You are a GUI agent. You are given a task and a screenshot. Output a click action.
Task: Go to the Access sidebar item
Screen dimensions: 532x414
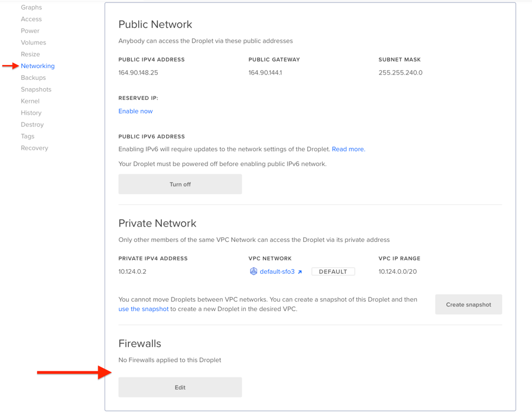[31, 19]
